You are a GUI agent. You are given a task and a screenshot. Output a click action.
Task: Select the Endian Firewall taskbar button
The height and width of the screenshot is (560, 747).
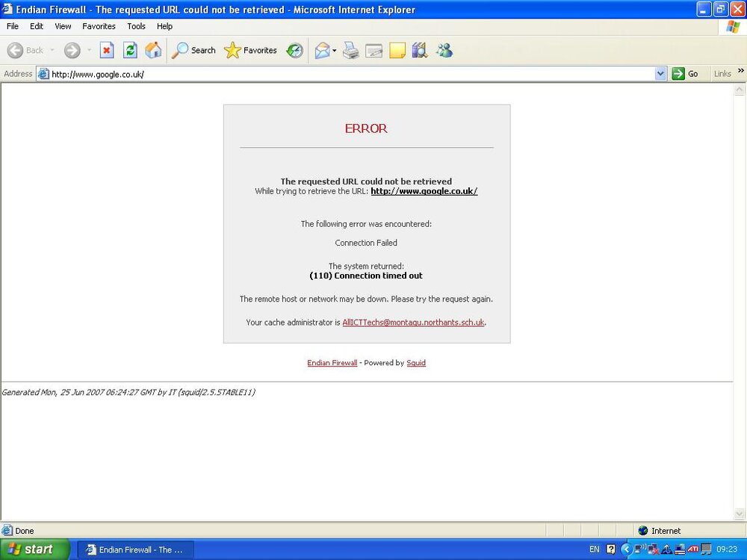pos(135,550)
